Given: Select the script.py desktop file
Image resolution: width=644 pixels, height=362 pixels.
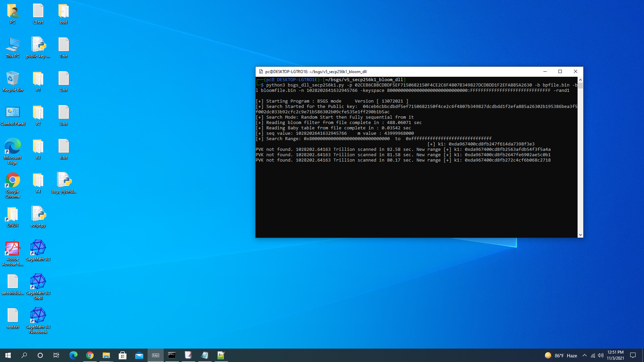Looking at the screenshot, I should pyautogui.click(x=38, y=215).
